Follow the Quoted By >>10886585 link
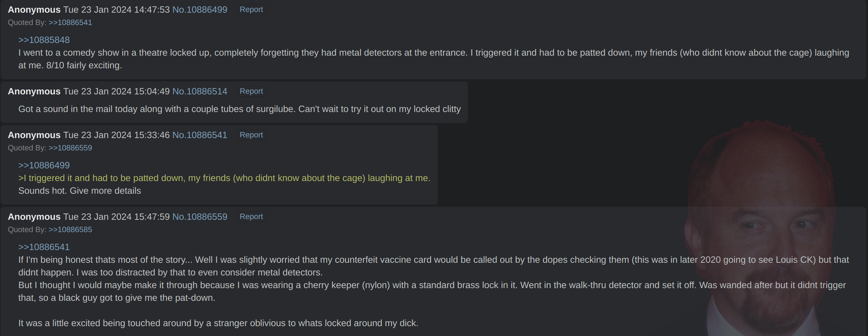868x336 pixels. tap(70, 230)
